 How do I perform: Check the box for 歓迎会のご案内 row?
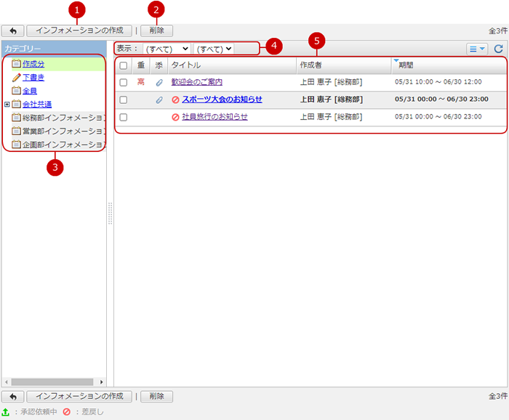[x=124, y=82]
